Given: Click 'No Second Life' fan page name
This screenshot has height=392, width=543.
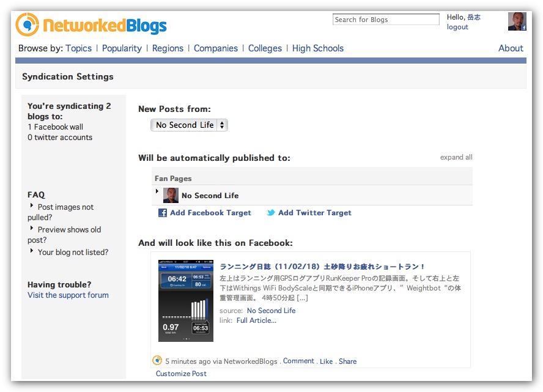Looking at the screenshot, I should 210,196.
